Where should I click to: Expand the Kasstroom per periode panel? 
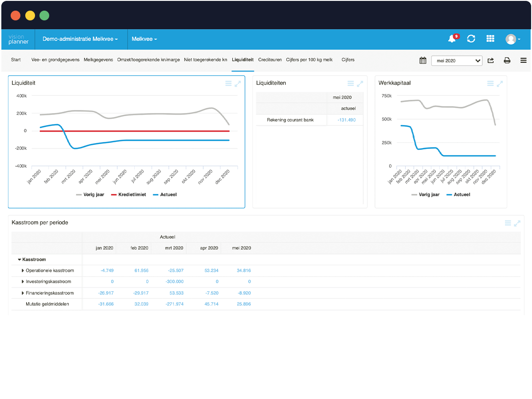pyautogui.click(x=517, y=223)
